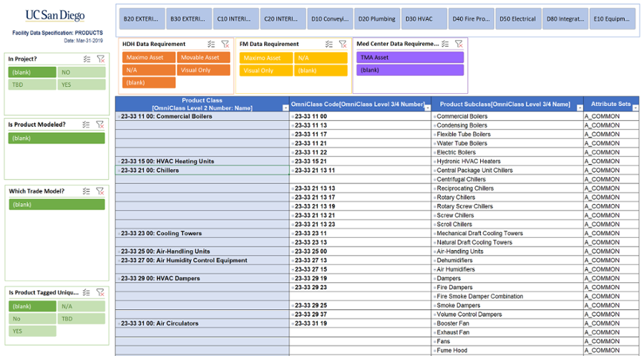Open the OmniClass Code column filter dropdown
644x356 pixels.
(428, 107)
